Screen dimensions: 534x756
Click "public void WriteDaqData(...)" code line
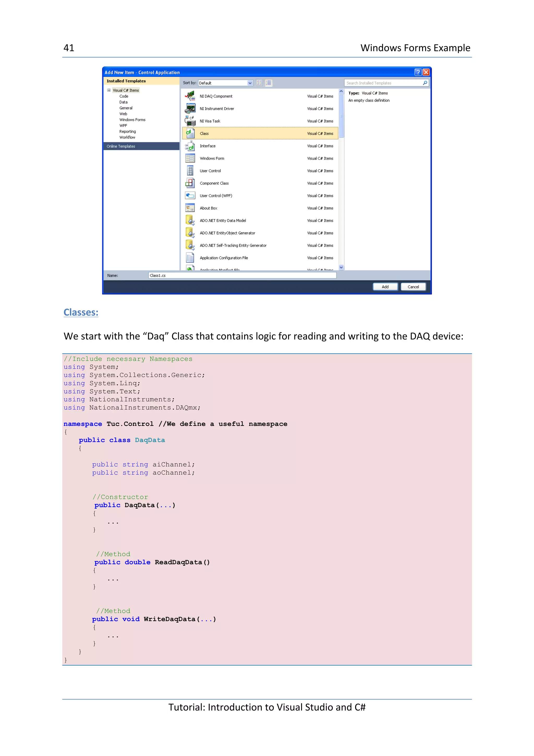[154, 619]
